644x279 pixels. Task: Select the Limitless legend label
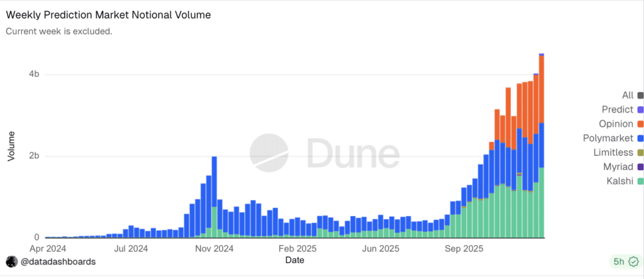pyautogui.click(x=613, y=152)
